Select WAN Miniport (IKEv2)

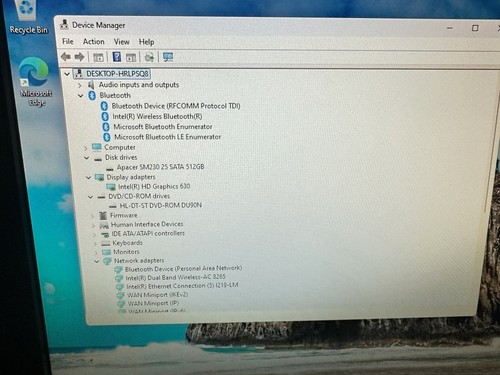click(158, 295)
